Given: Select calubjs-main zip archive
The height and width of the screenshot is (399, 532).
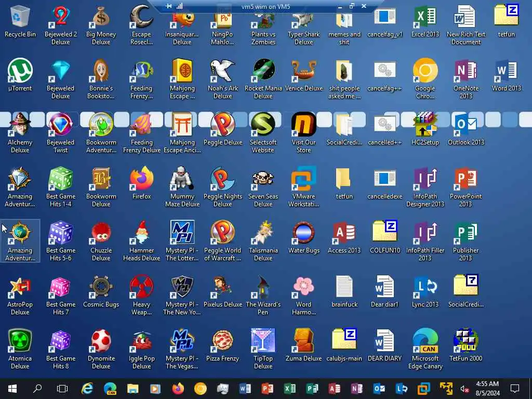Looking at the screenshot, I should (x=344, y=345).
